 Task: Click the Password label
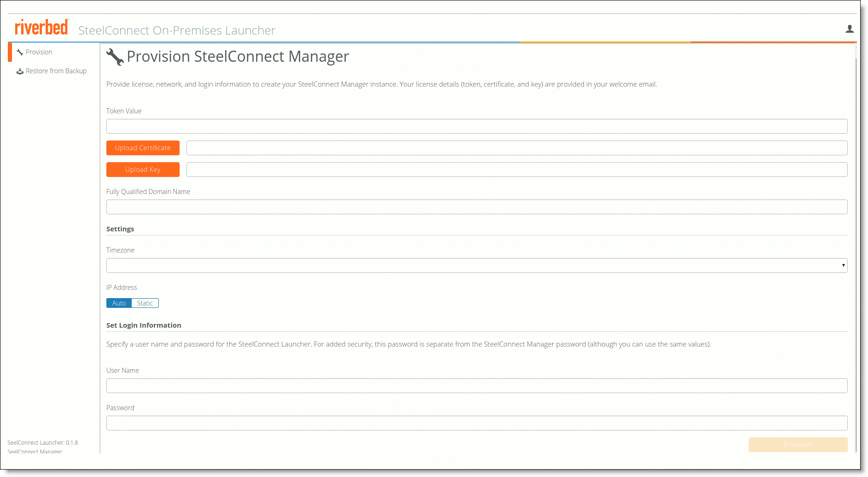point(120,408)
